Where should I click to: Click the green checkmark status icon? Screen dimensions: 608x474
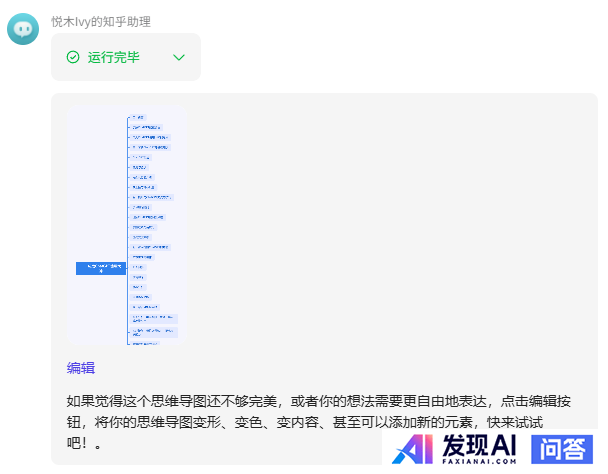pyautogui.click(x=73, y=57)
